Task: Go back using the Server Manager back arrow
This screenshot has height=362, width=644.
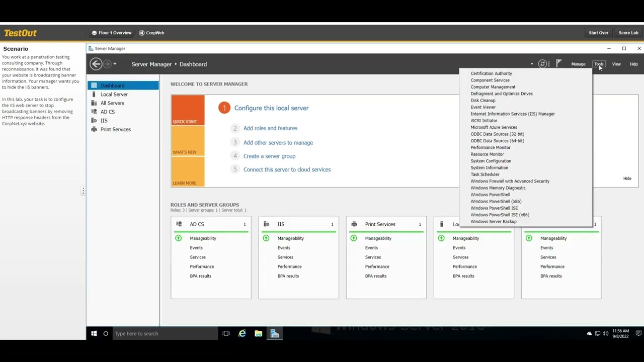Action: 96,64
